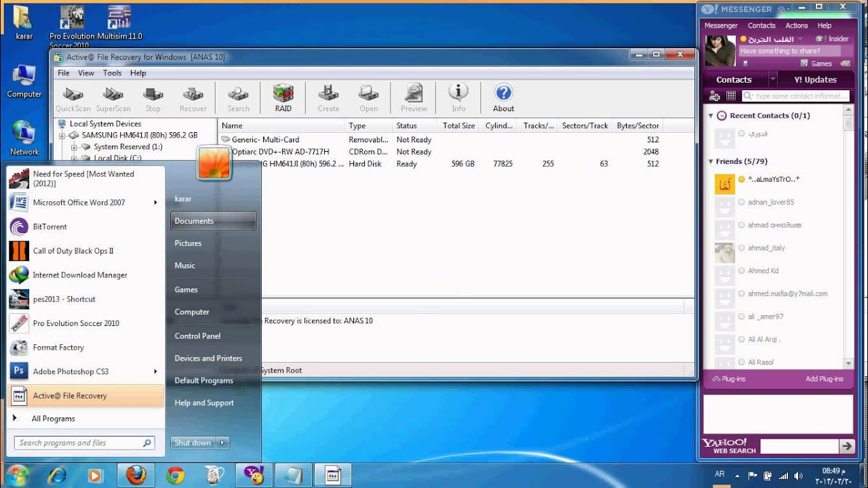Click the Preview toolbar icon

tap(414, 98)
